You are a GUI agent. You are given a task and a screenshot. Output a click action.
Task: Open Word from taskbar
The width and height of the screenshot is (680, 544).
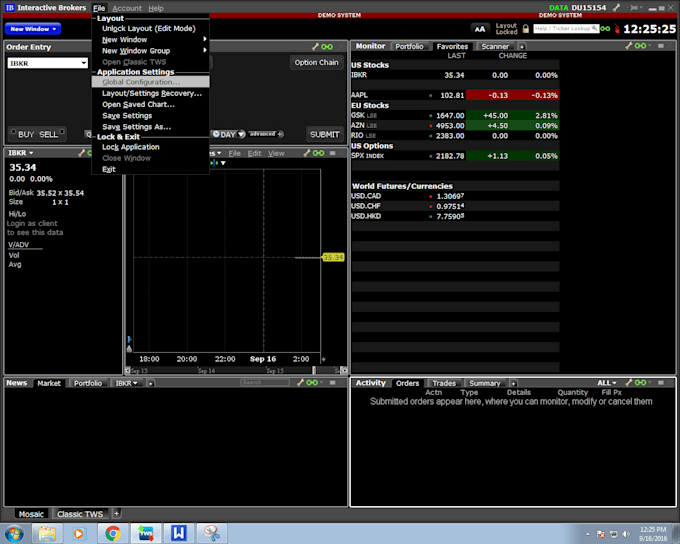click(x=179, y=533)
